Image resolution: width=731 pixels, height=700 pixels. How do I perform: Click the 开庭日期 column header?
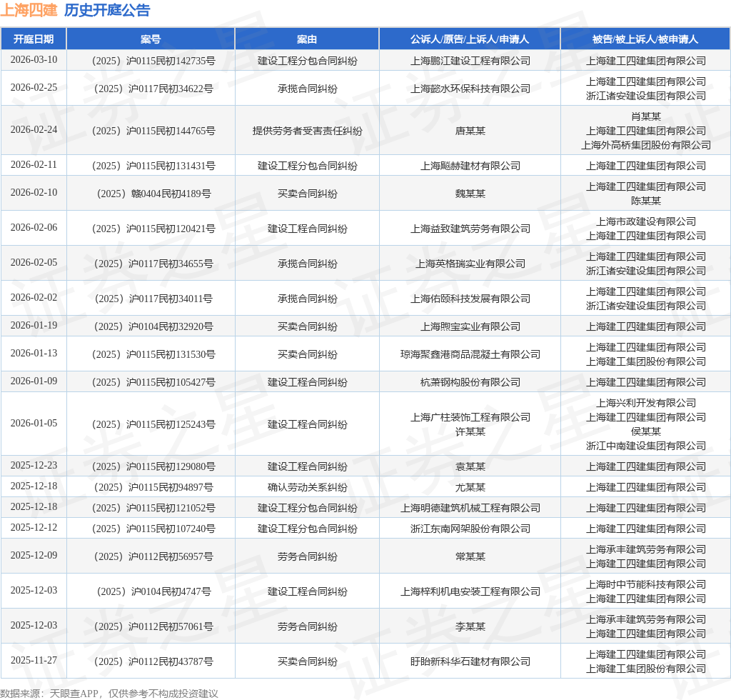pyautogui.click(x=34, y=39)
